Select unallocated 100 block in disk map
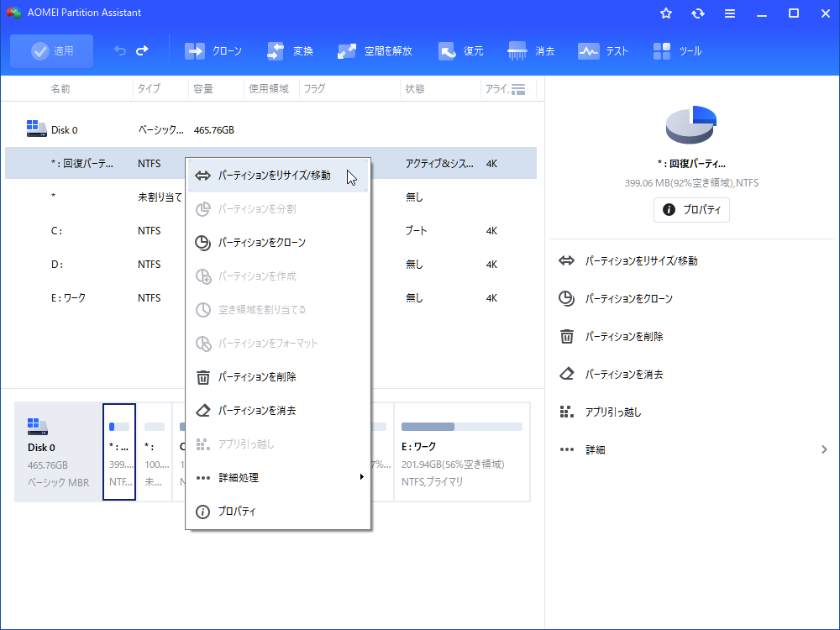This screenshot has width=840, height=630. click(x=155, y=452)
